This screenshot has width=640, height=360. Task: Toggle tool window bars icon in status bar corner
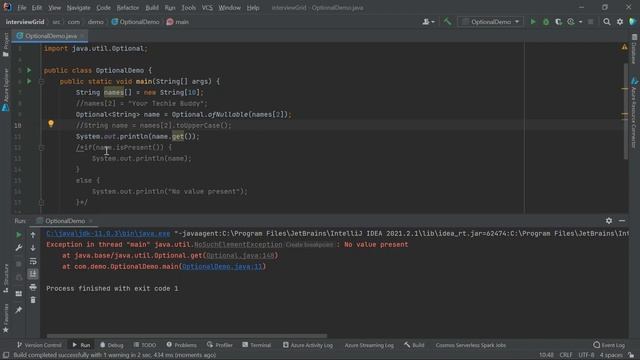click(6, 355)
